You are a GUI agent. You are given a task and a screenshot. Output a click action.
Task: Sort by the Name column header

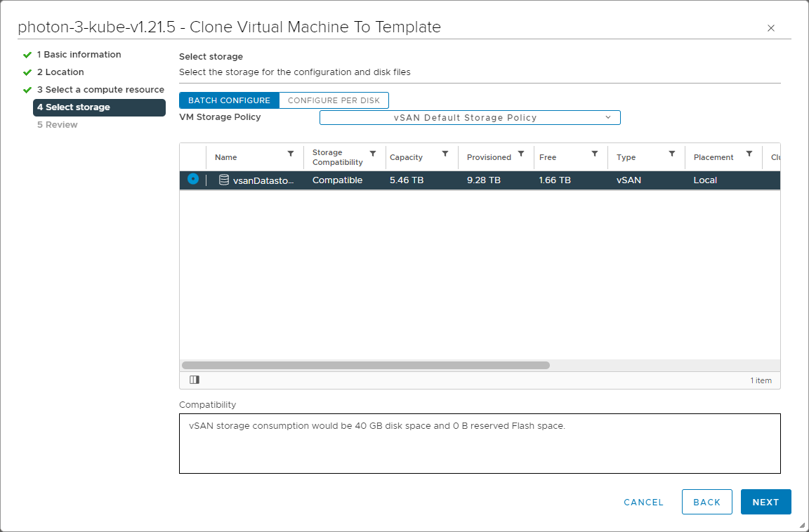tap(226, 157)
